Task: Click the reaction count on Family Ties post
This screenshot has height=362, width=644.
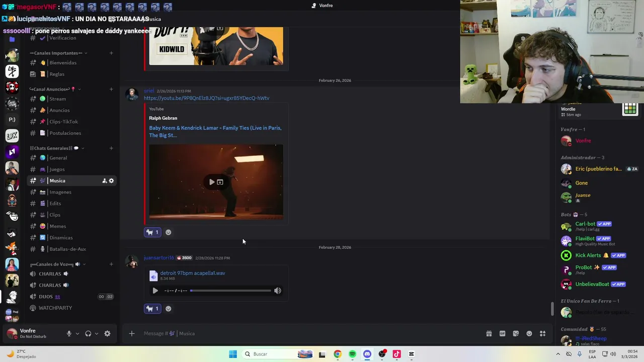Action: tap(152, 232)
